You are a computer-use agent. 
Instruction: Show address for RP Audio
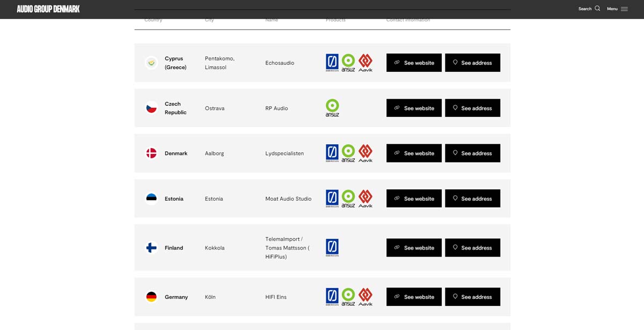[x=472, y=108]
